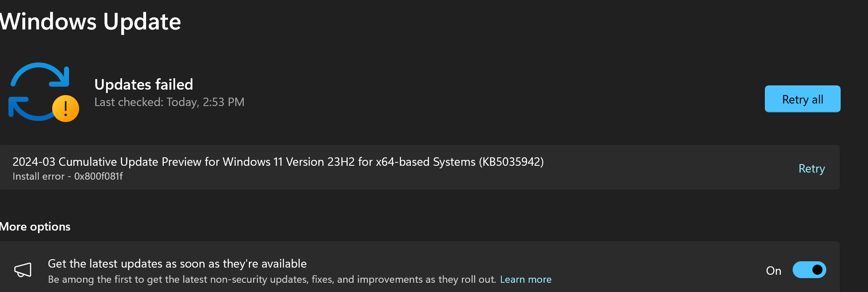
Task: Click the install error code 0x800f081f
Action: pyautogui.click(x=99, y=176)
